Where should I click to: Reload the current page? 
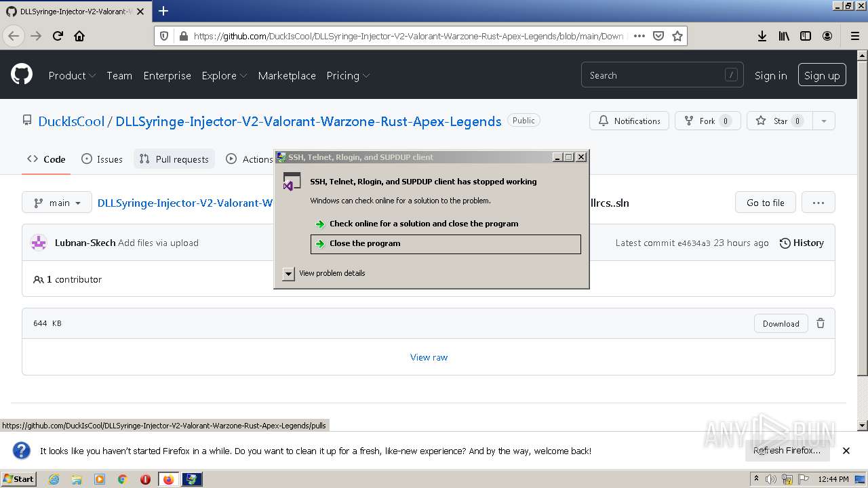(x=58, y=36)
